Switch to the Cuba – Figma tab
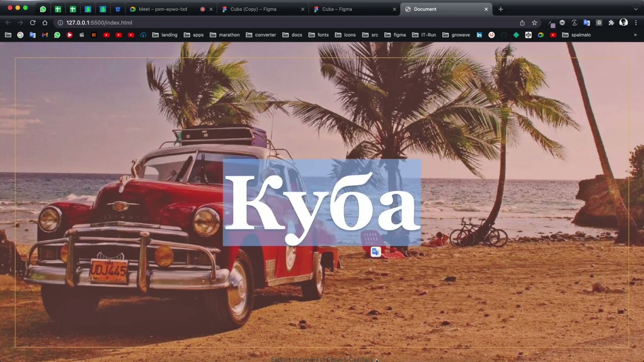Viewport: 644px width, 362px height. click(354, 9)
